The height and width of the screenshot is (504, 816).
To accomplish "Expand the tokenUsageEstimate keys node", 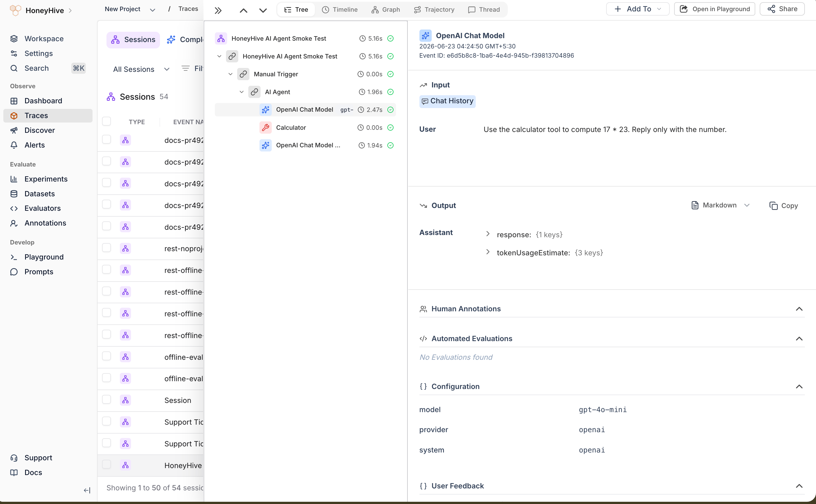I will tap(488, 252).
